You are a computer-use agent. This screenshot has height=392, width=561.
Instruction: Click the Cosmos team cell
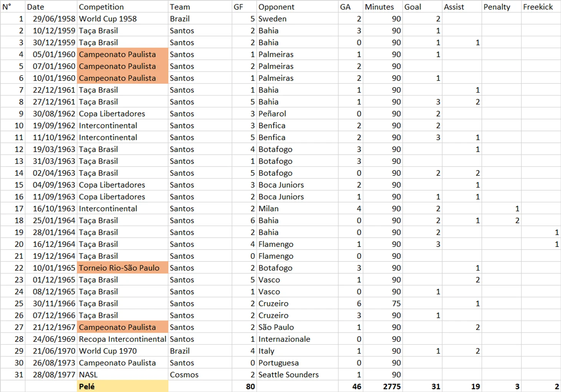[200, 374]
